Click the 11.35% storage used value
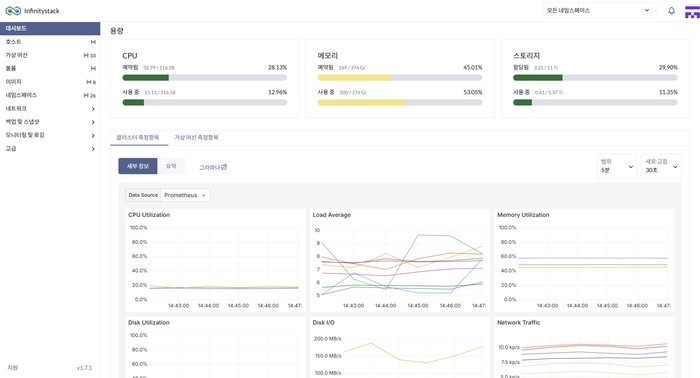This screenshot has width=700, height=378. pos(668,92)
